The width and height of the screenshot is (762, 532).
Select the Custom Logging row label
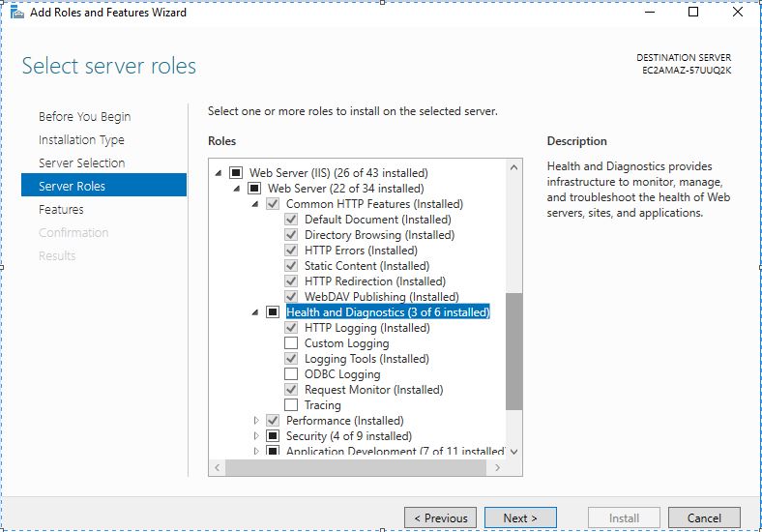(347, 343)
